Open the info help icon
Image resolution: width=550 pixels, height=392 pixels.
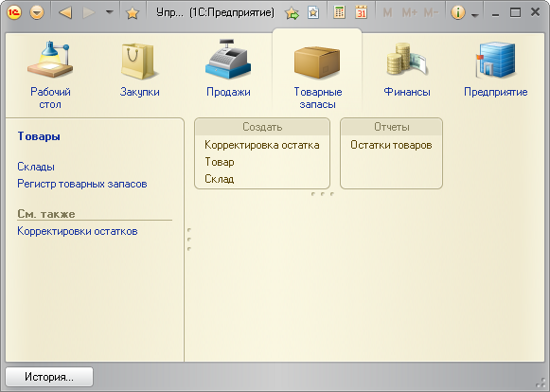(x=458, y=13)
